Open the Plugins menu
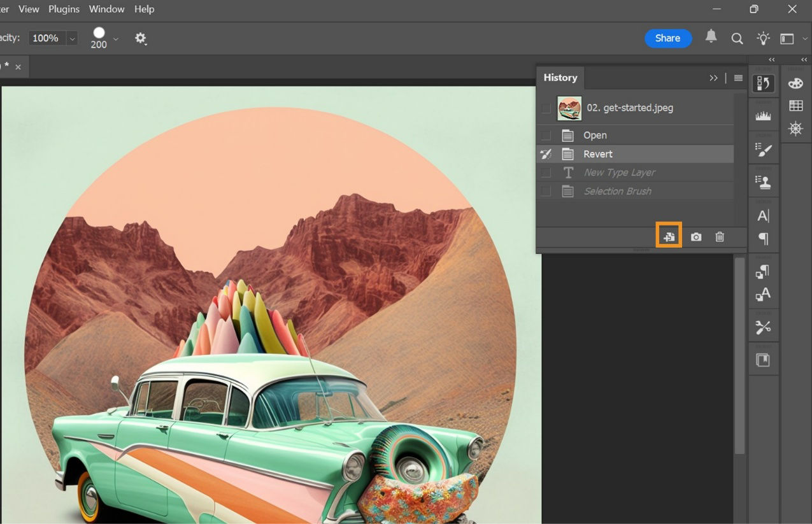 pos(64,9)
